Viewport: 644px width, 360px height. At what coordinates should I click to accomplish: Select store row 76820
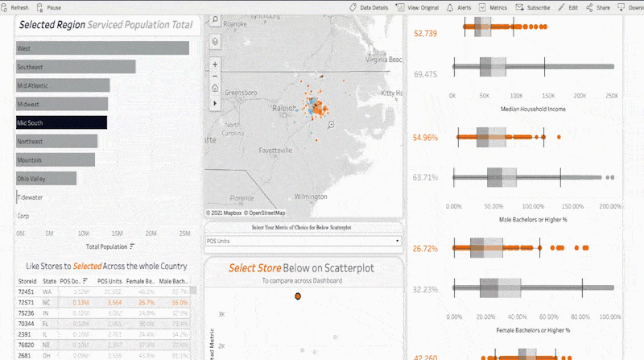tap(104, 346)
